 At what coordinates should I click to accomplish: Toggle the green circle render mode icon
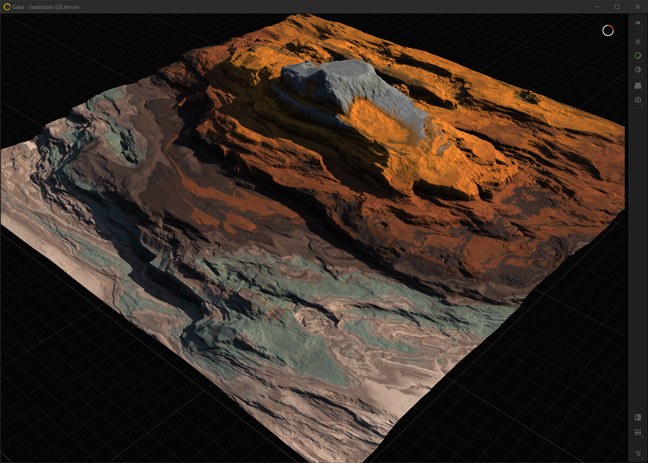pos(638,55)
